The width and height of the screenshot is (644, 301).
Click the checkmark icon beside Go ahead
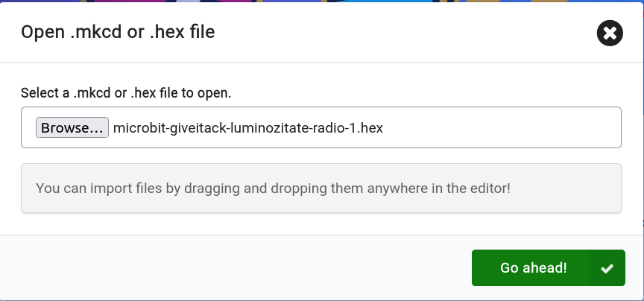tap(607, 268)
